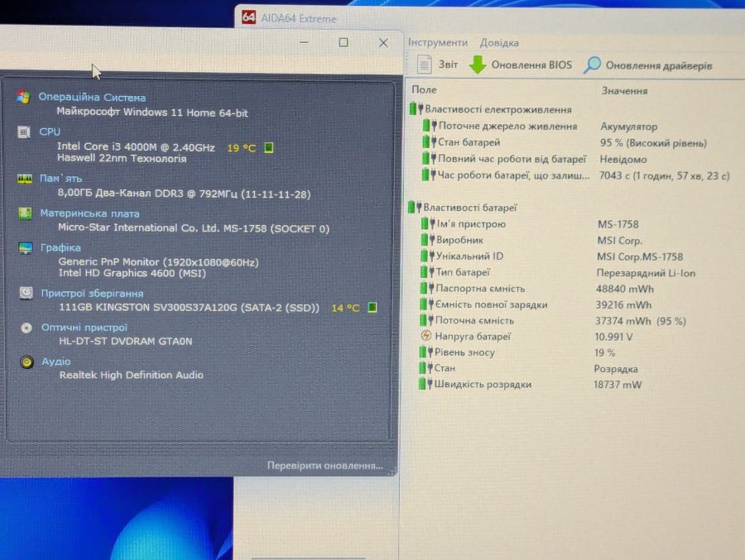Viewport: 745px width, 560px height.
Task: Open the Оптичні пристрої section link
Action: pos(84,328)
